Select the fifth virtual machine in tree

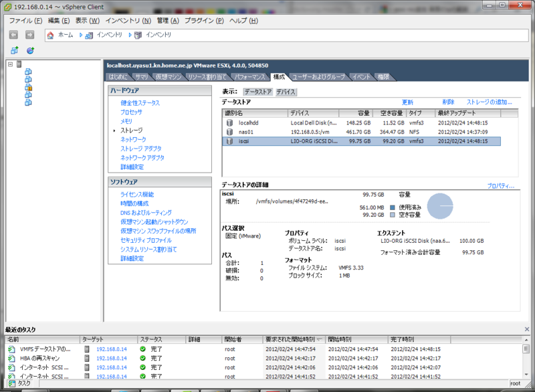point(28,102)
